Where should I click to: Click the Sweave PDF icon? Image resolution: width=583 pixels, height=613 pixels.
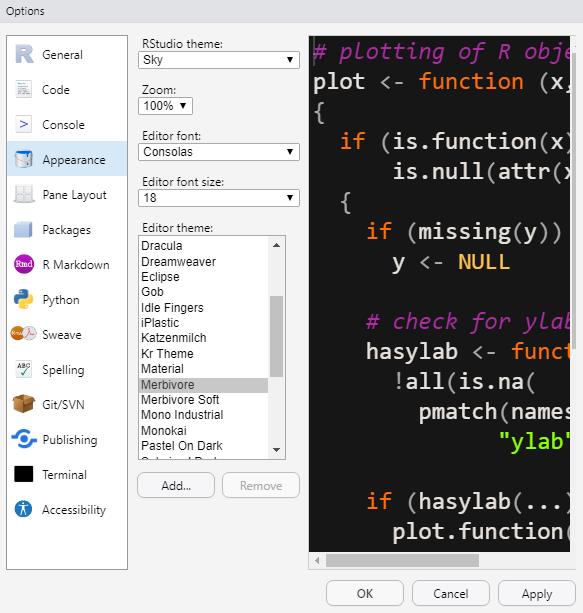pyautogui.click(x=23, y=334)
